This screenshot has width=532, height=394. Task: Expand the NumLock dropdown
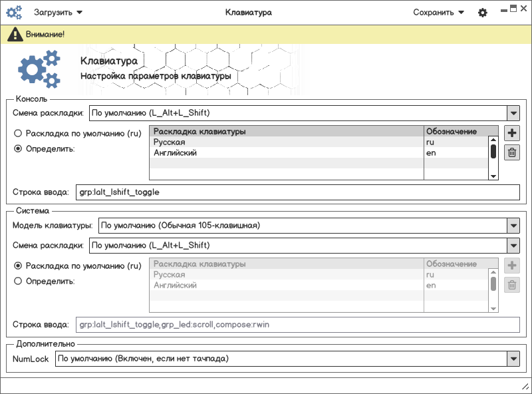click(513, 359)
